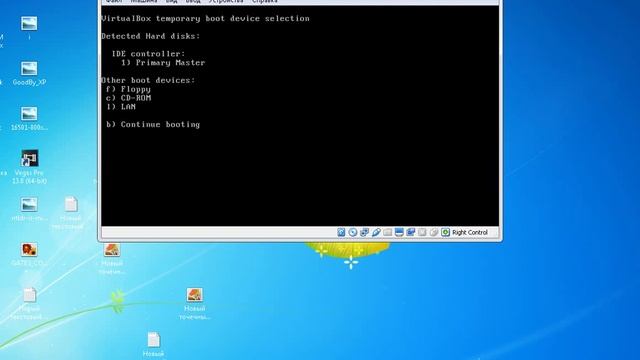Click the hard disk activity indicator in VirtualBox status bar
Screen dimensions: 640x360
[341, 232]
